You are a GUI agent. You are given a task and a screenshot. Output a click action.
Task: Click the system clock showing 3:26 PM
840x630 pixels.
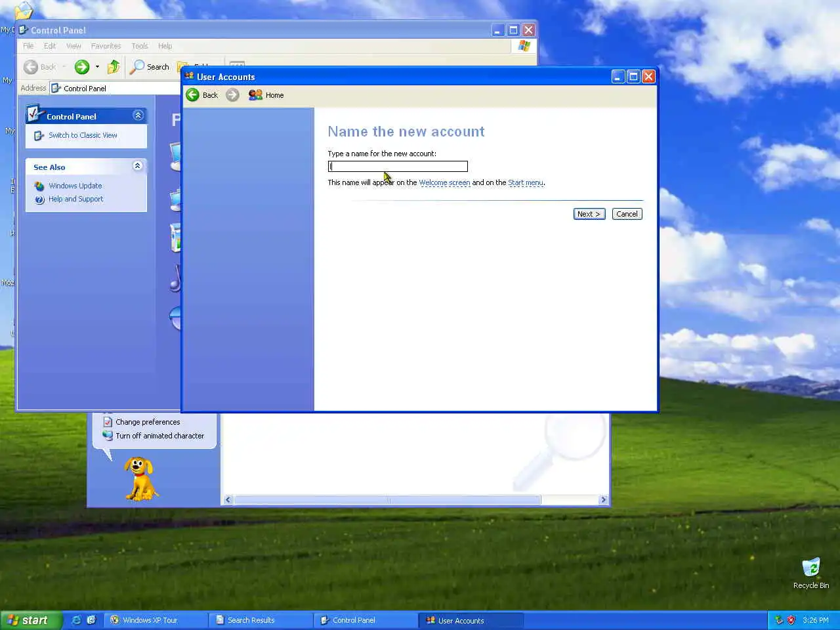(x=816, y=620)
